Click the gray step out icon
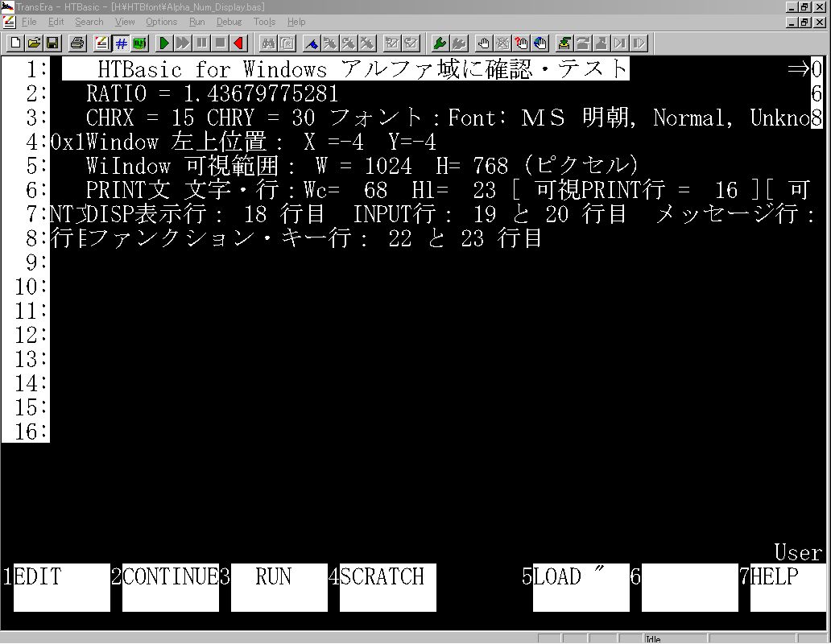The image size is (831, 644). click(602, 43)
